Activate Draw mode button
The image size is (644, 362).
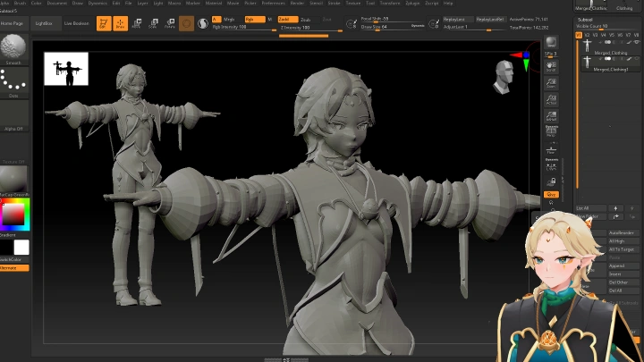121,23
